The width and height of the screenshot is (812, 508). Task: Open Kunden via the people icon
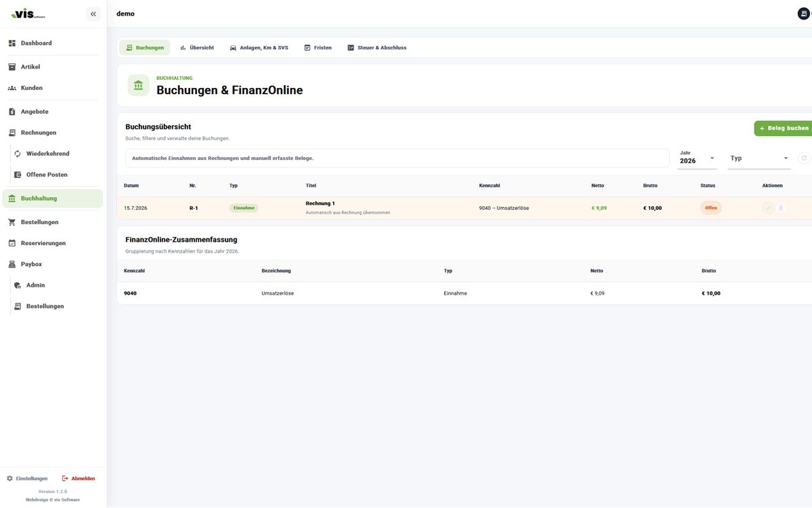12,88
